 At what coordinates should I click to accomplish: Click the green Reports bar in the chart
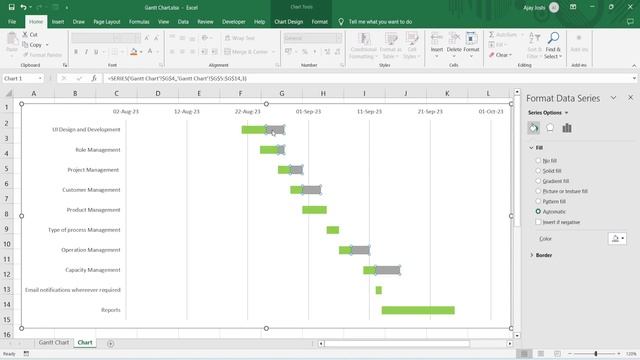(418, 310)
